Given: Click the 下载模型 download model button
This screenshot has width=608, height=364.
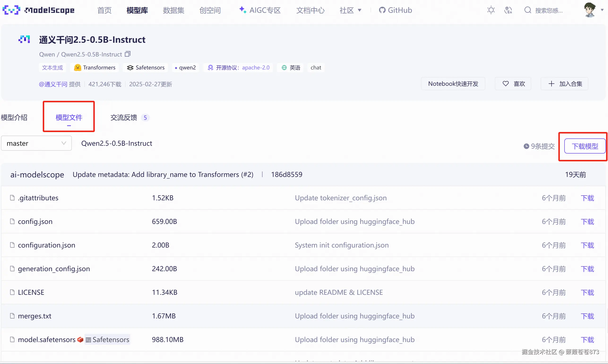Looking at the screenshot, I should (x=585, y=146).
